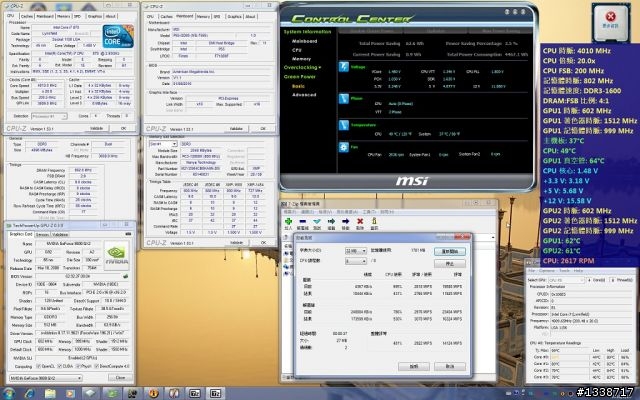Screen dimensions: 640x400
Task: Open the Tools menu in Core Temp
Action: tap(564, 271)
